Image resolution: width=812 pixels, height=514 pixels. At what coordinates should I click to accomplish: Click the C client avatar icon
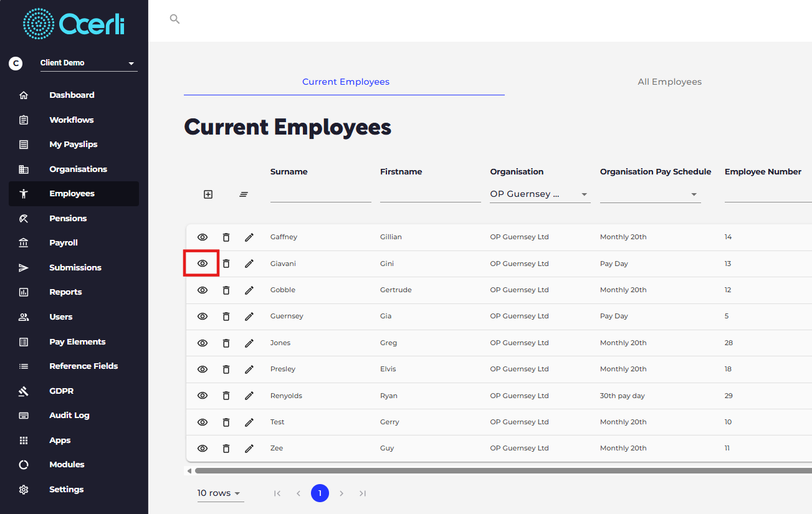tap(16, 63)
